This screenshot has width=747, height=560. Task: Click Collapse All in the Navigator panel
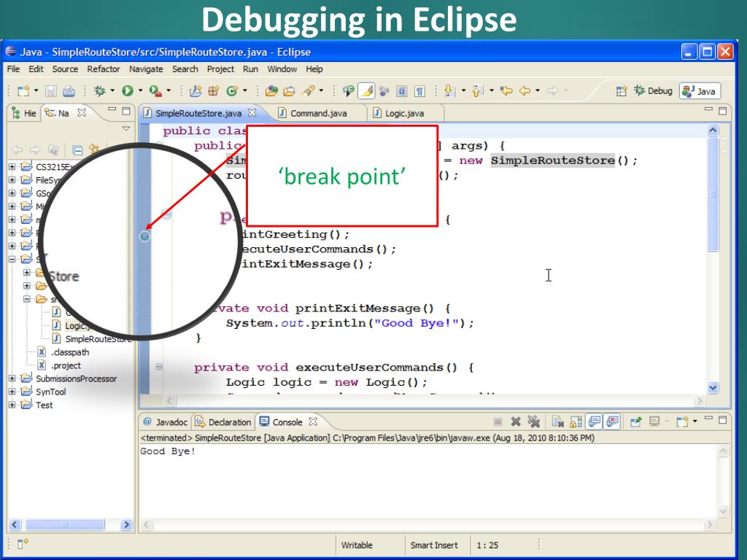[77, 150]
